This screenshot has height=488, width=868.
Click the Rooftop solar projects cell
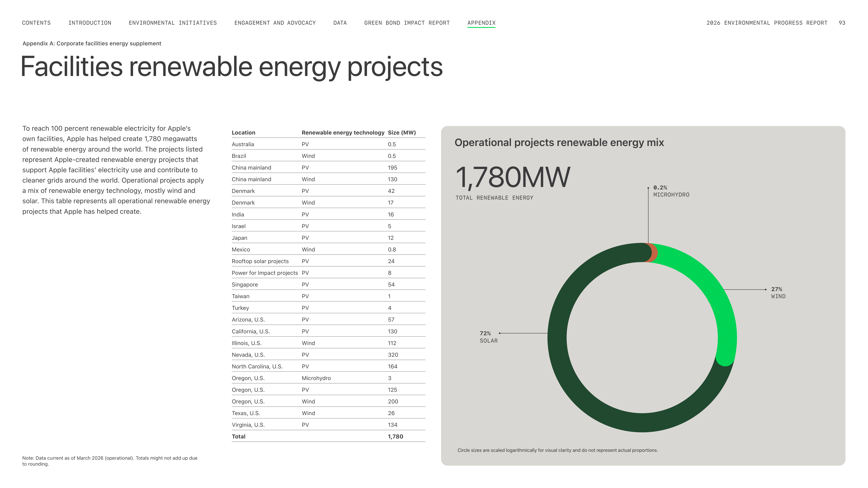260,261
